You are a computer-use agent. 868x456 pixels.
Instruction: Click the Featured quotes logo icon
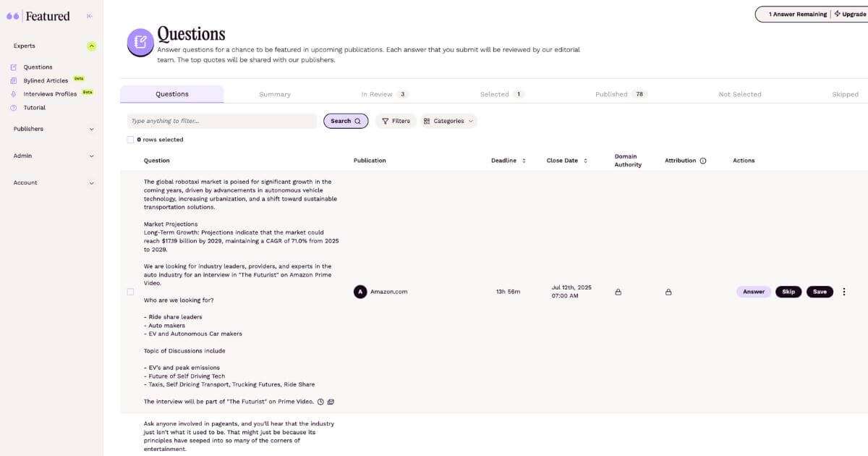pyautogui.click(x=12, y=14)
